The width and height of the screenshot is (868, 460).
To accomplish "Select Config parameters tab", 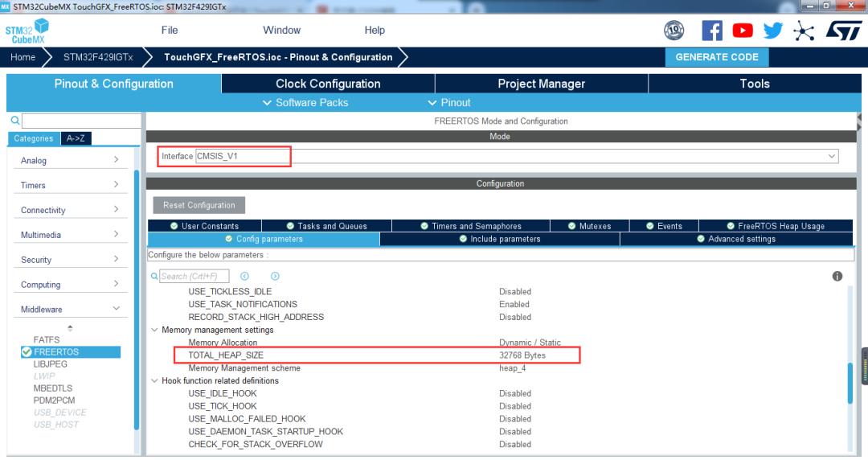I will [x=264, y=239].
